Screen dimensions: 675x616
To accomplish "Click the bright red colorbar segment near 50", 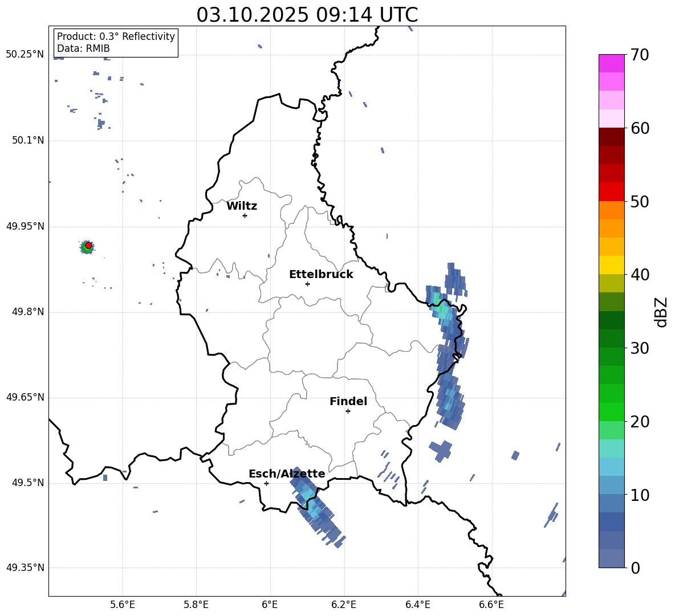I will point(611,192).
